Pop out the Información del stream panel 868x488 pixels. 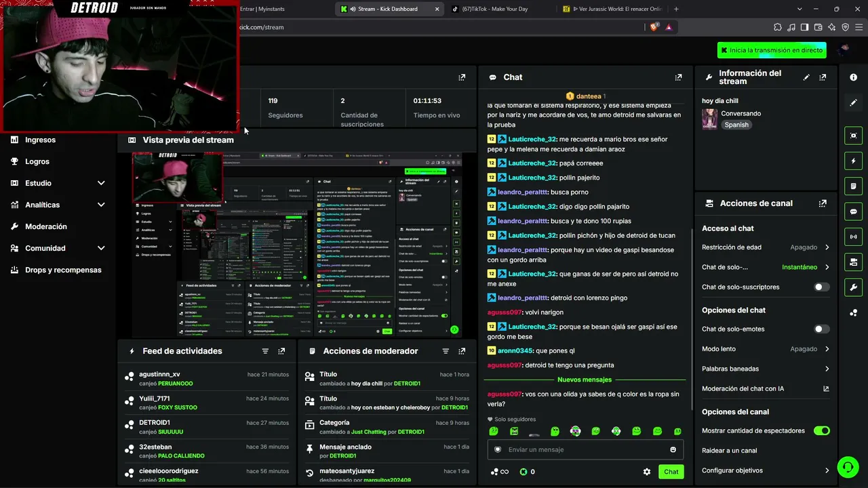(x=823, y=77)
